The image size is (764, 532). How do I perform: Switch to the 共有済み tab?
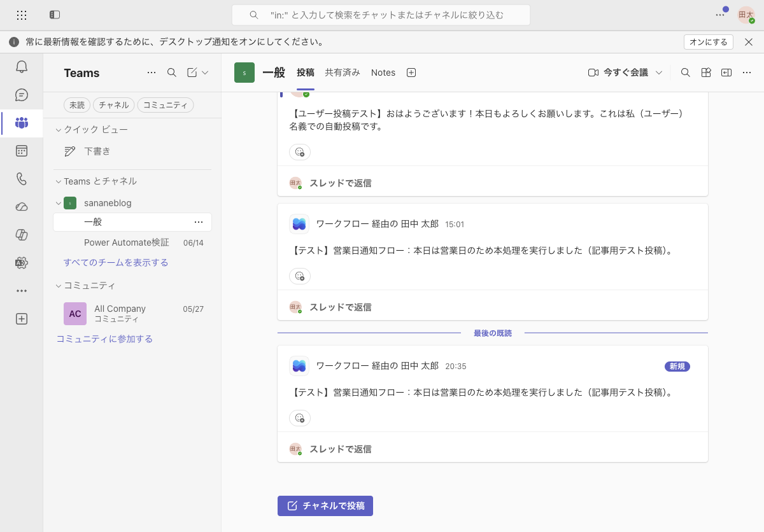[x=343, y=73]
